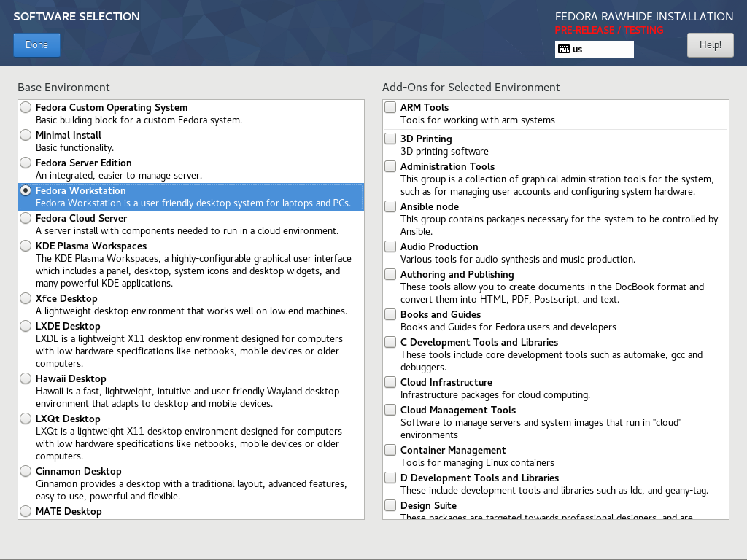Tick the Cloud Infrastructure checkbox
747x560 pixels.
click(390, 382)
